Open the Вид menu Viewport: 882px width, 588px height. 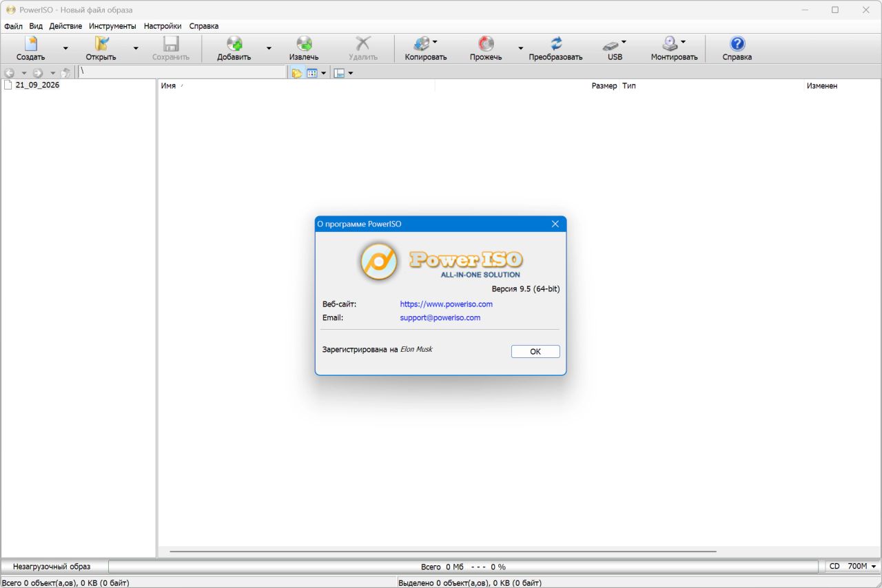point(36,26)
